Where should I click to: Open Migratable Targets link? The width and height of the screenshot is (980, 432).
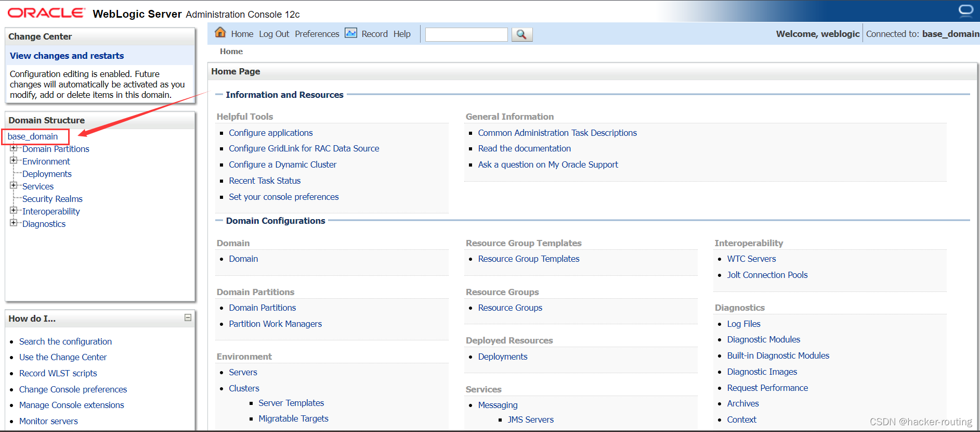point(293,418)
